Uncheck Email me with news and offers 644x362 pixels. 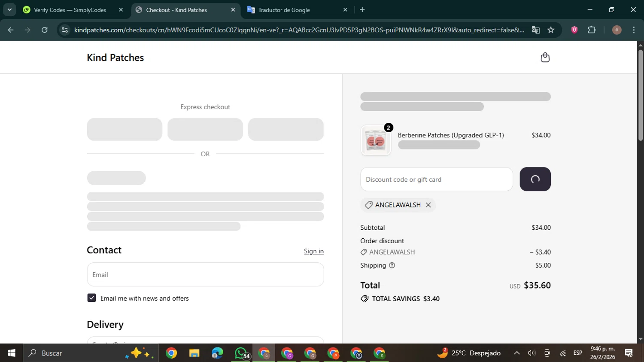point(91,298)
